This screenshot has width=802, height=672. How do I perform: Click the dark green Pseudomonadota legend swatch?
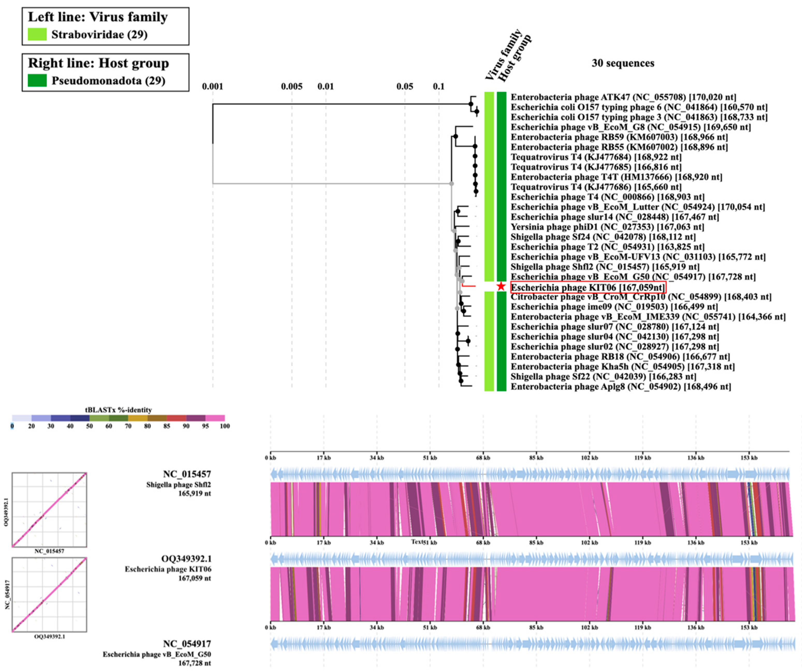[x=37, y=80]
